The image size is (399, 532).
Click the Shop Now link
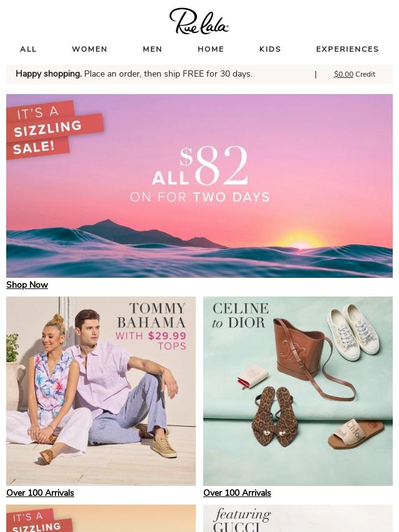(x=27, y=285)
